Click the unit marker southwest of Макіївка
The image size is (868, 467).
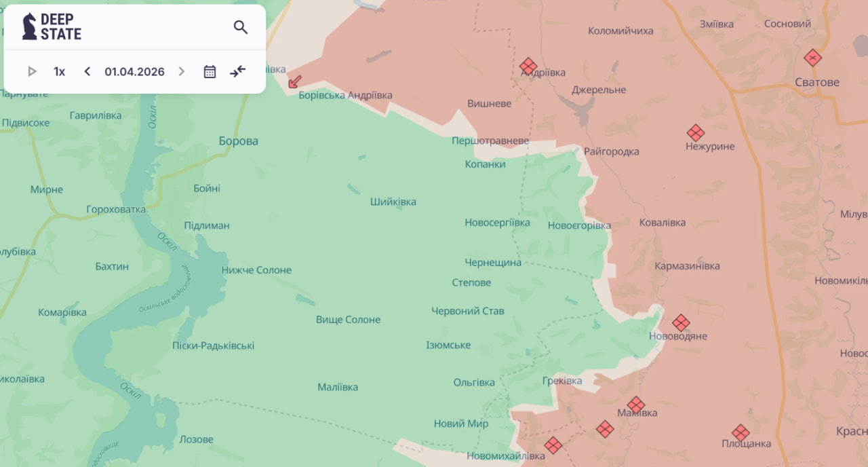[x=605, y=429]
